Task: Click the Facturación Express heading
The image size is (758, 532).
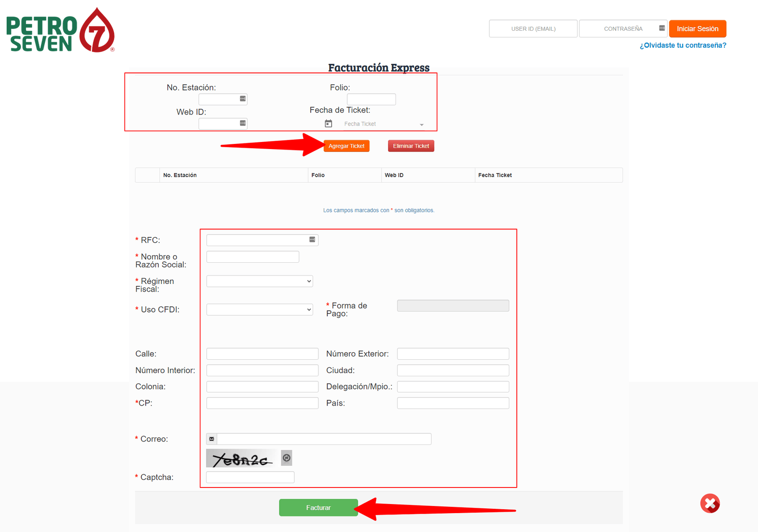Action: click(x=379, y=68)
